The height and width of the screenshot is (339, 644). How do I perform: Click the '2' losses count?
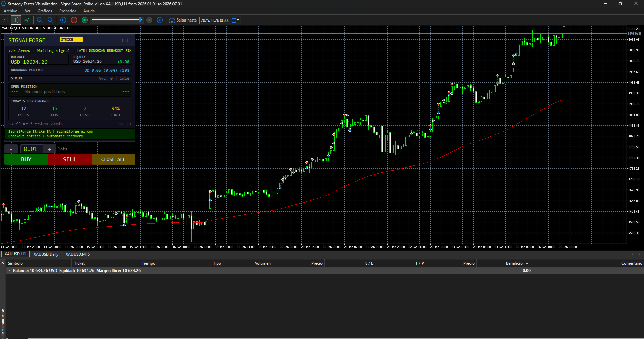[x=85, y=108]
